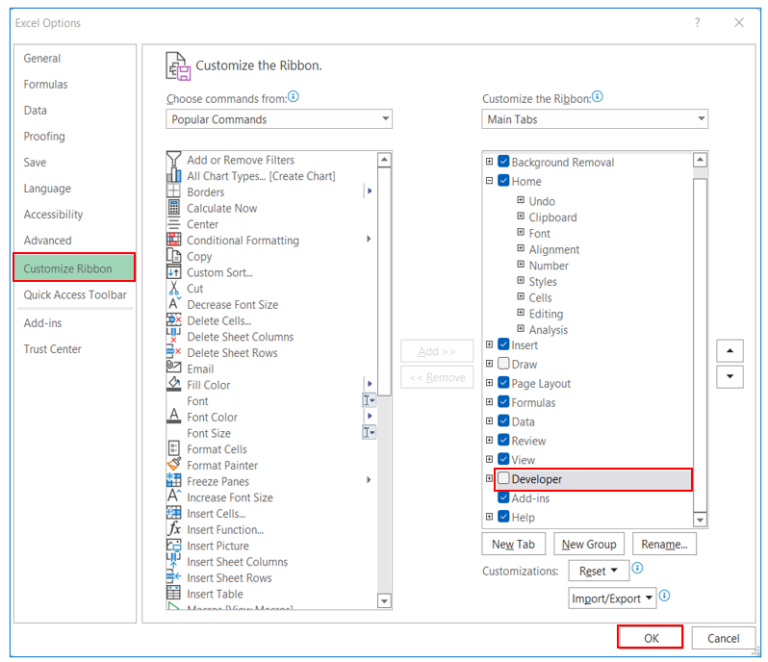This screenshot has width=768, height=662.
Task: Expand the Developer tab node
Action: 489,478
